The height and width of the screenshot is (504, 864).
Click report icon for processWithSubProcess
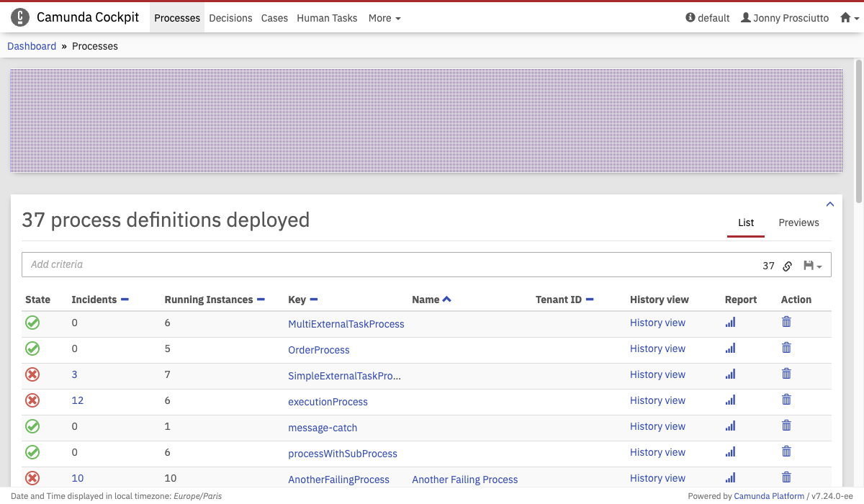click(730, 452)
